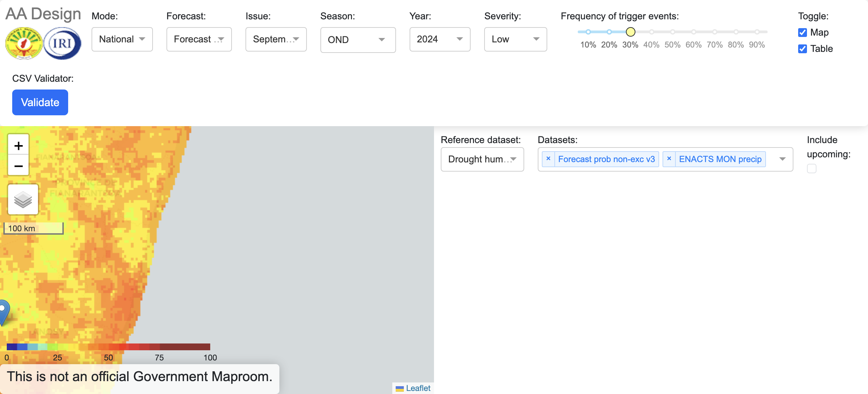The width and height of the screenshot is (868, 394).
Task: Open the Mode dropdown set to National
Action: [122, 39]
